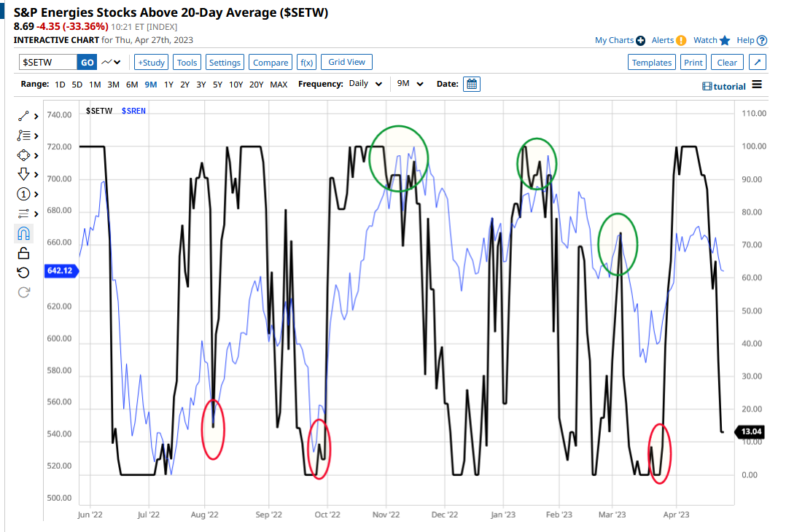Click the 642.12 price axis marker

pyautogui.click(x=61, y=270)
